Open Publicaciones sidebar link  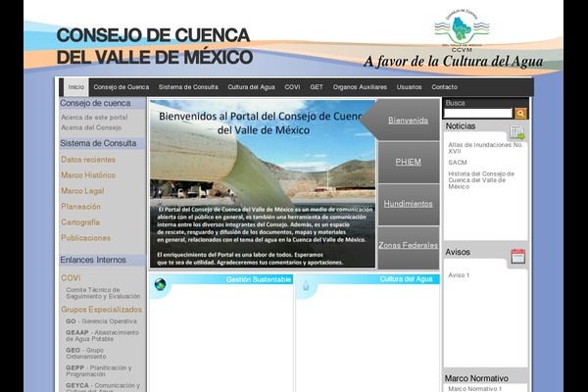[86, 238]
